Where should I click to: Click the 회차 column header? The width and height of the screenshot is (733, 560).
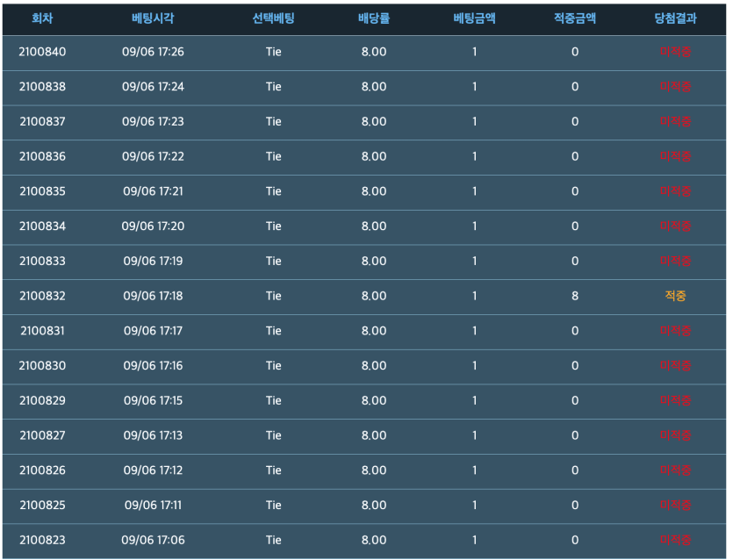click(x=42, y=18)
